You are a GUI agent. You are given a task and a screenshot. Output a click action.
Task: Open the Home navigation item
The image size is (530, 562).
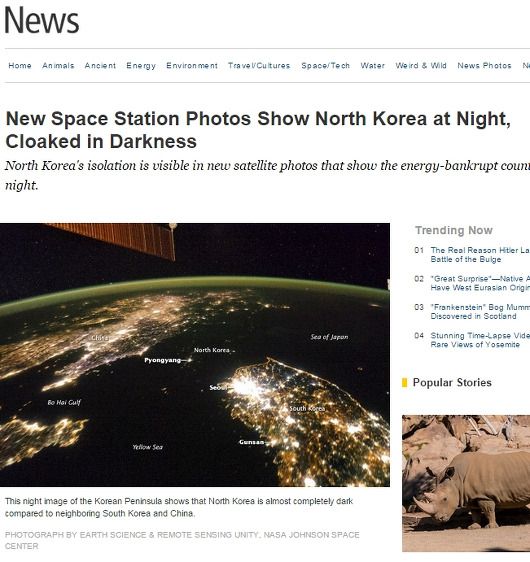point(20,66)
